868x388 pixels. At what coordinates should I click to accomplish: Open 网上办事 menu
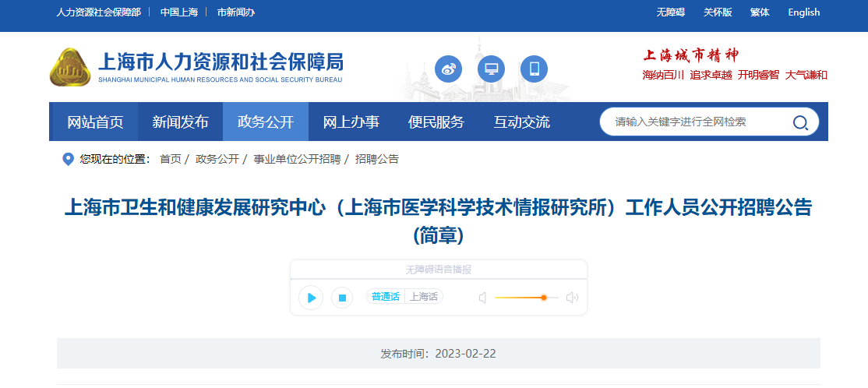pyautogui.click(x=351, y=122)
